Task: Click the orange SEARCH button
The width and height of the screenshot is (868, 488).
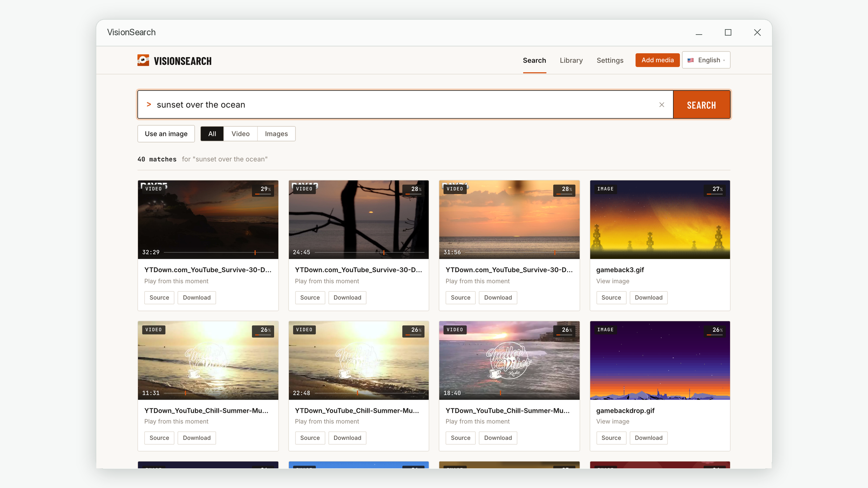Action: pyautogui.click(x=702, y=105)
